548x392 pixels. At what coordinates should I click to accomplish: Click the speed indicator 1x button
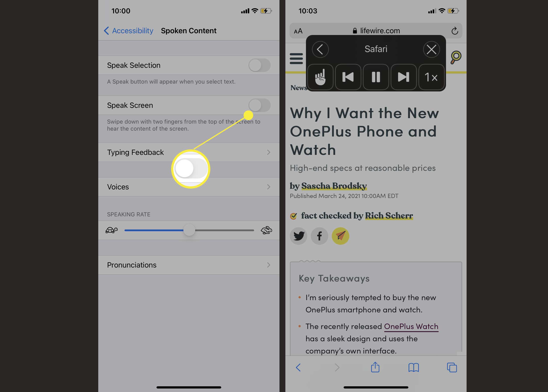(x=430, y=77)
